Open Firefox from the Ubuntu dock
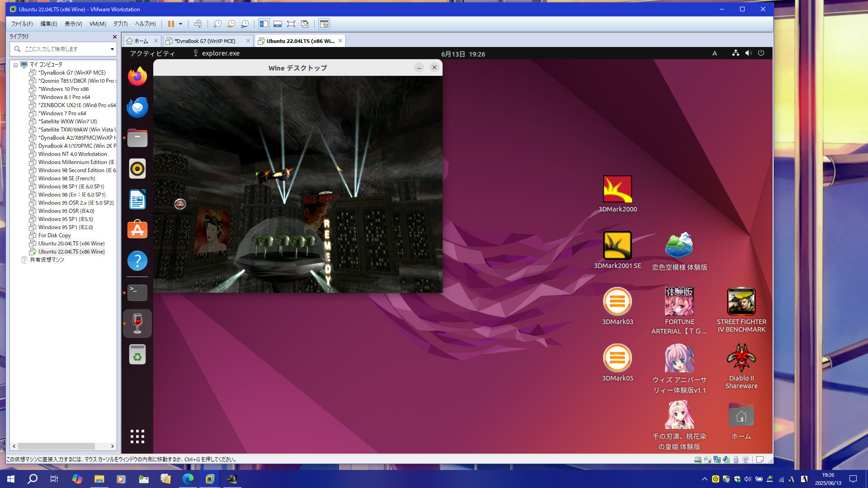 coord(137,76)
